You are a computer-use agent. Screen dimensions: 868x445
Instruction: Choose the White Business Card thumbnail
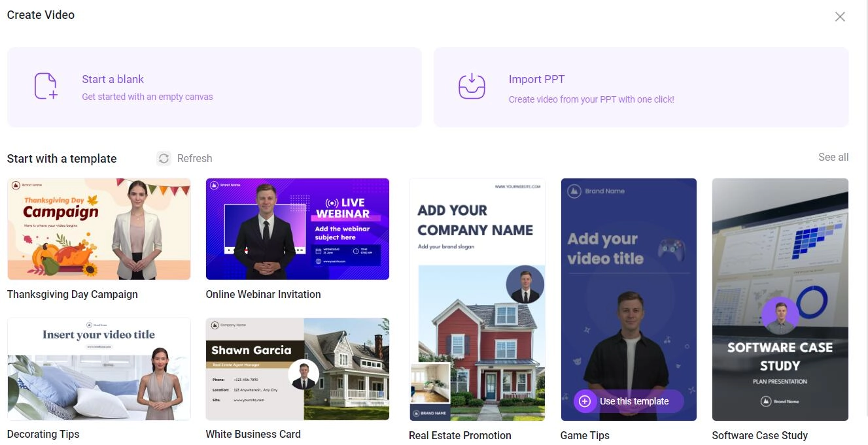[x=298, y=369]
